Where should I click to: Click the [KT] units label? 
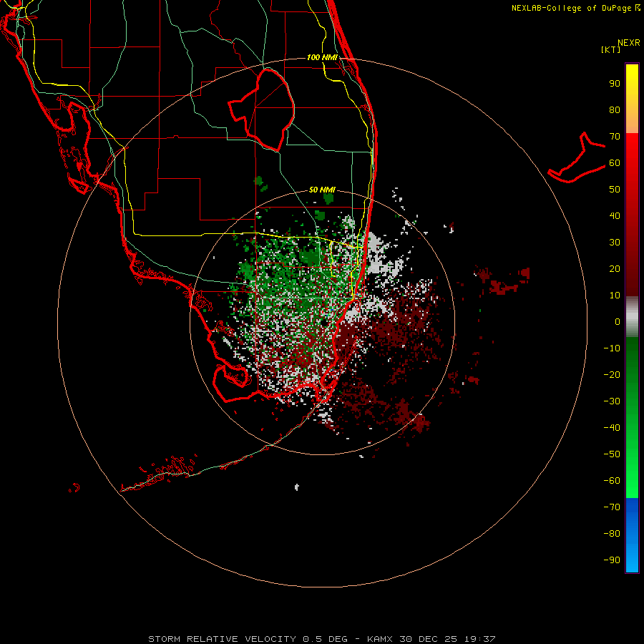pyautogui.click(x=610, y=49)
